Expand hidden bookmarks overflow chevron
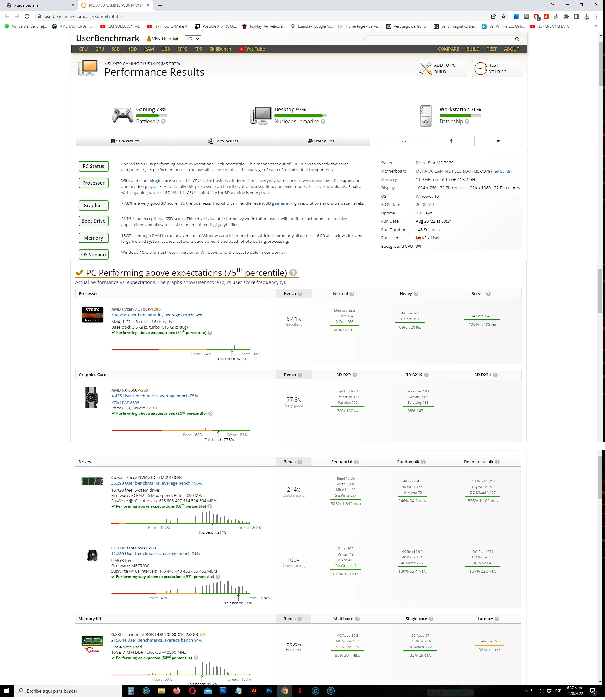Viewport: 605px width, 700px height. coord(596,26)
